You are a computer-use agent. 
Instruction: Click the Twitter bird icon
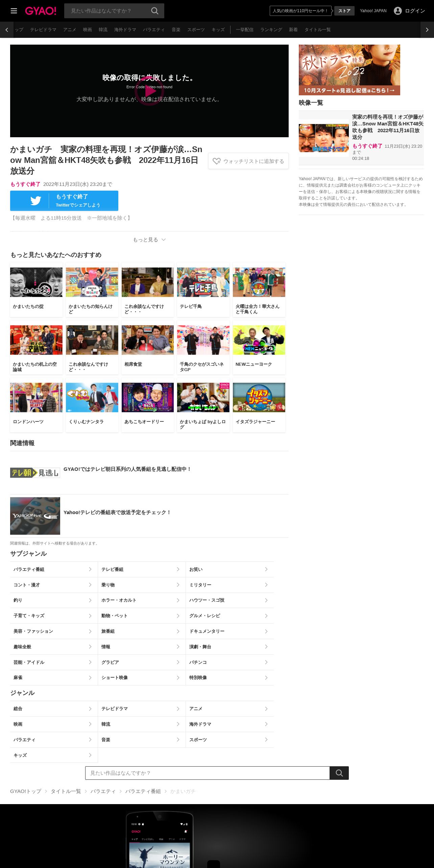coord(36,201)
